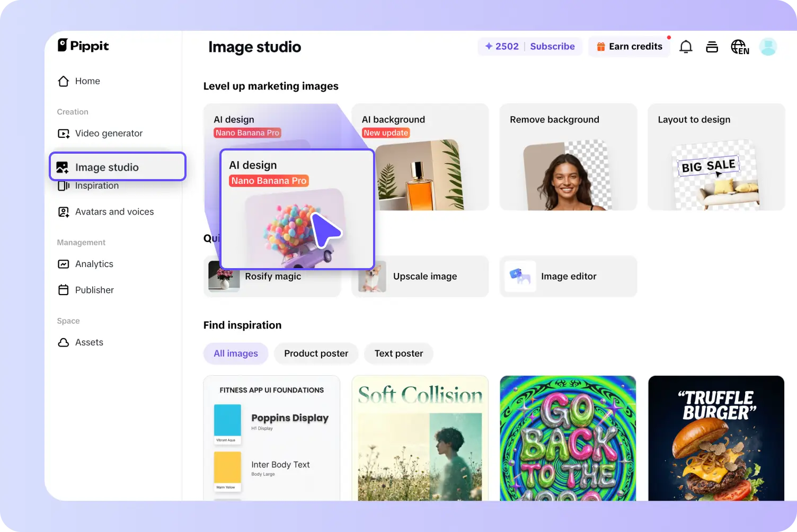Click the Subscribe link

point(553,46)
